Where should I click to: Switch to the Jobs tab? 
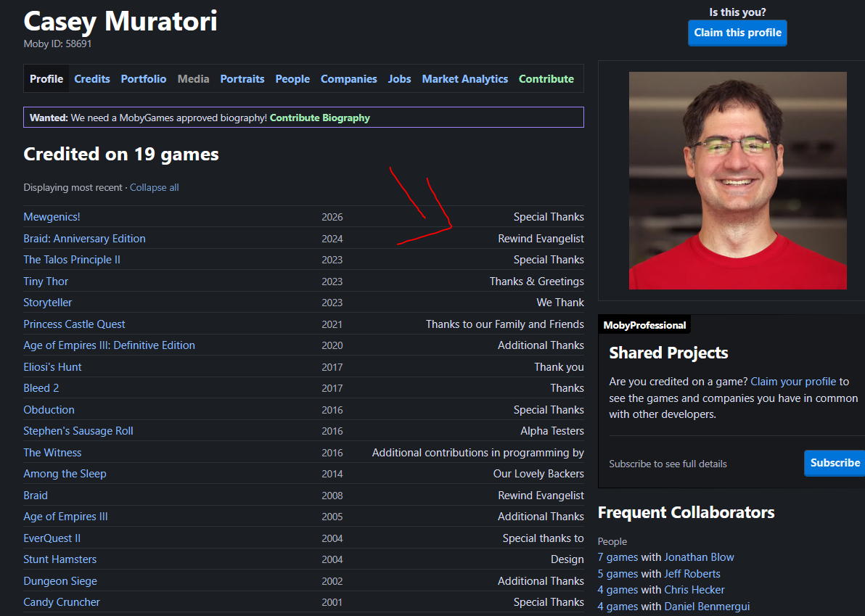[x=399, y=79]
